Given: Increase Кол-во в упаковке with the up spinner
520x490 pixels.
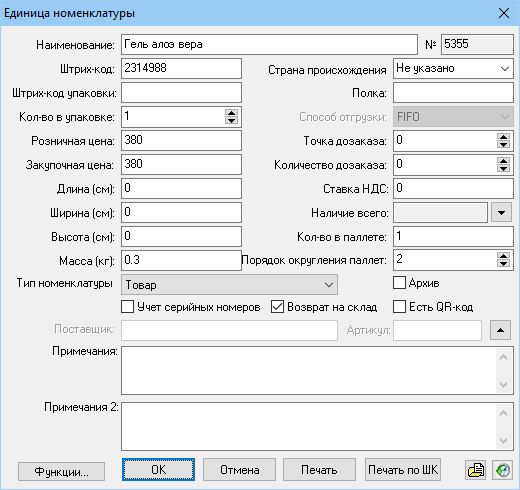Looking at the screenshot, I should coord(231,113).
